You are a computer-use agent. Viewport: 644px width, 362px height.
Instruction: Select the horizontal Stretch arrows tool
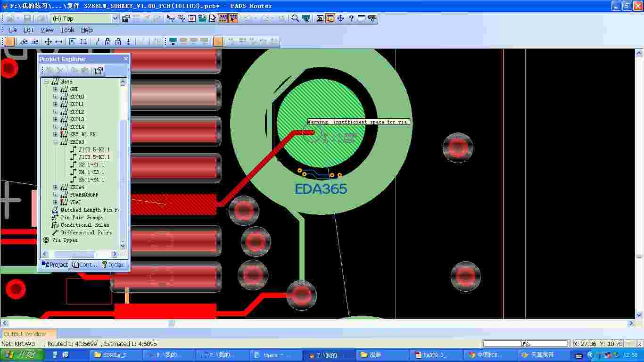tap(58, 41)
